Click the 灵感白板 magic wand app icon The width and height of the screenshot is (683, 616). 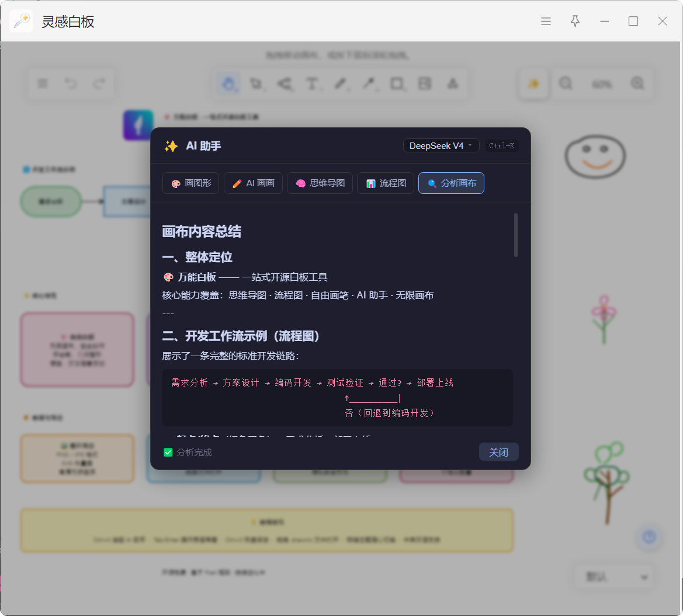coord(21,21)
